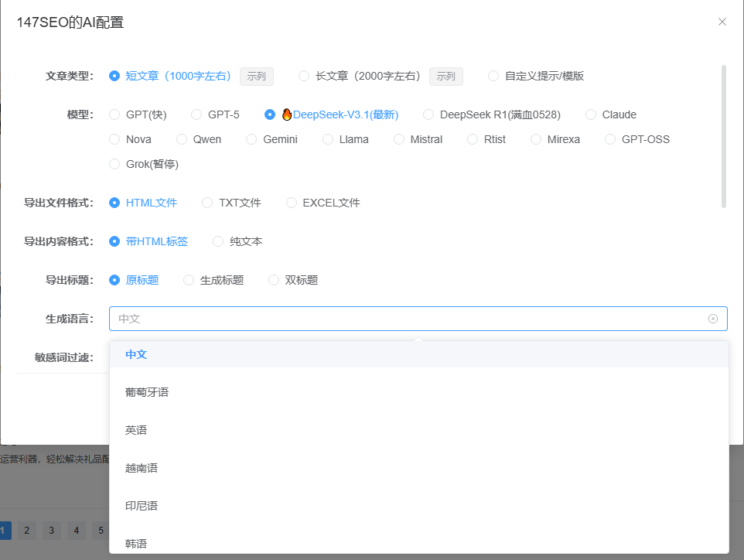The height and width of the screenshot is (560, 744).
Task: Go to page 3 in pagination
Action: 51,530
